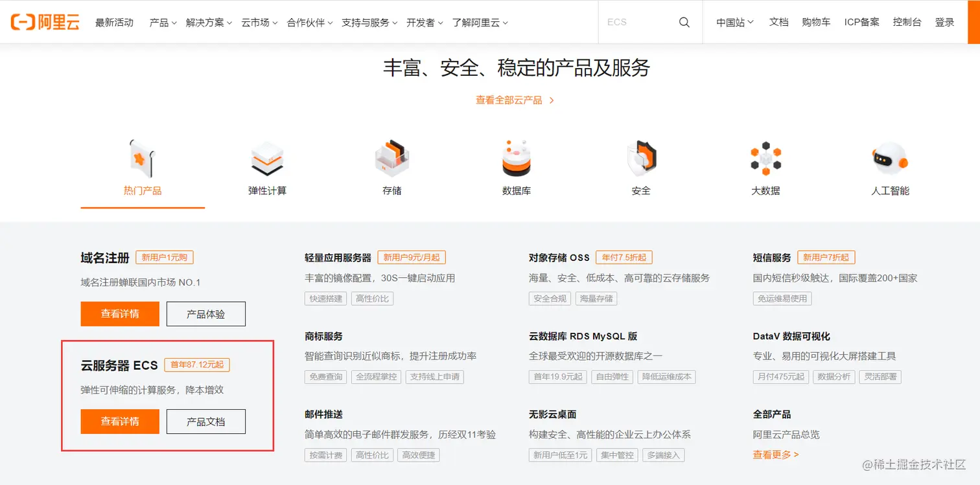
Task: Expand the 合作伙伴 menu
Action: point(310,22)
